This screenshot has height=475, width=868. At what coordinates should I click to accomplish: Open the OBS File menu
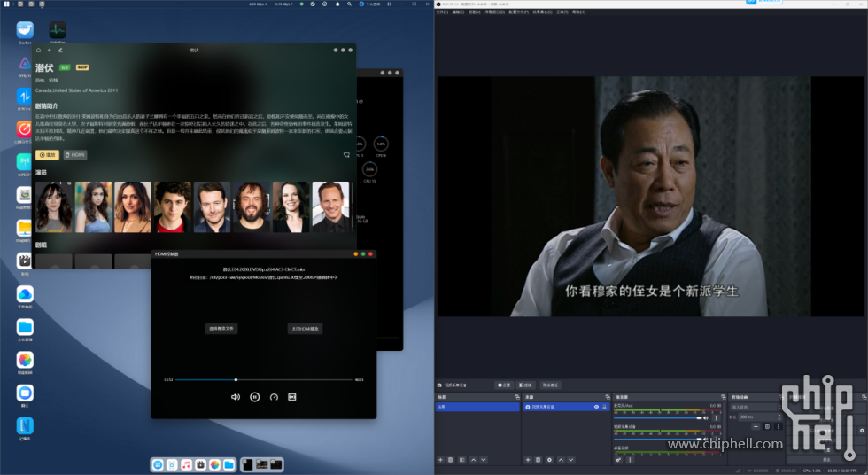pos(442,12)
